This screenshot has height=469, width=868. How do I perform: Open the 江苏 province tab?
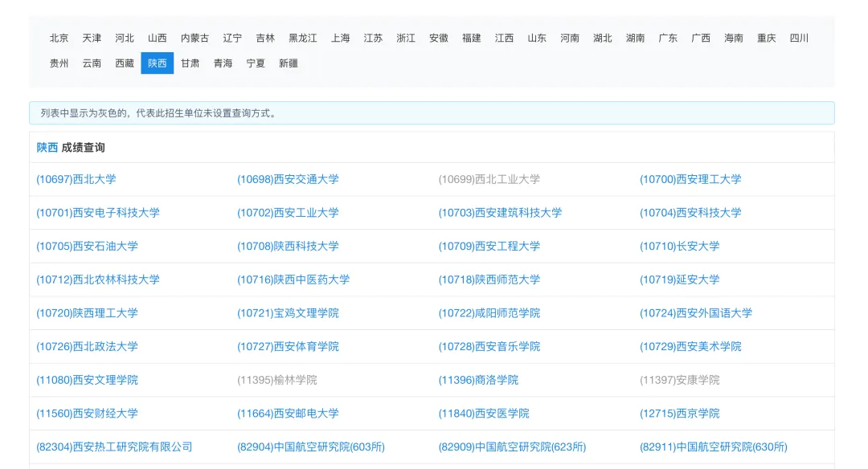(373, 39)
